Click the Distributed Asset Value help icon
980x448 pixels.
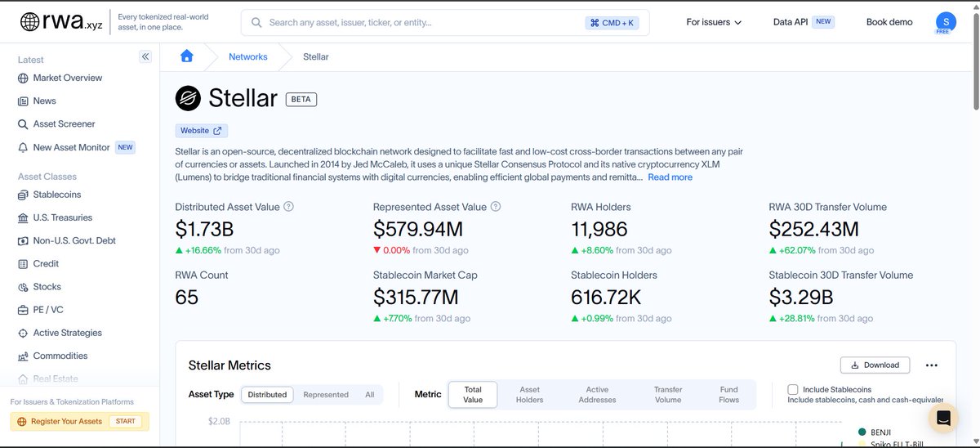[x=288, y=207]
